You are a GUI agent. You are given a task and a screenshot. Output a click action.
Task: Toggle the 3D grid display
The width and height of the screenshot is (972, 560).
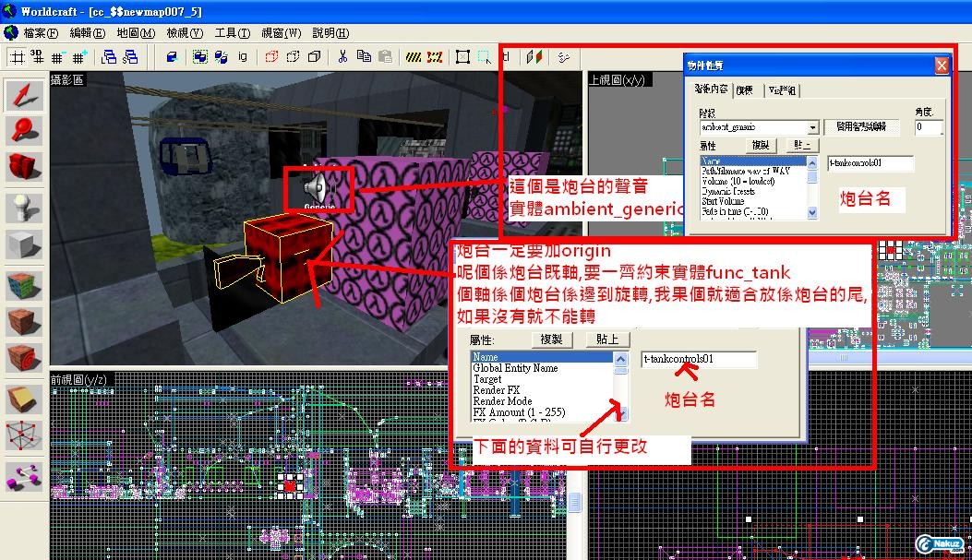click(37, 57)
